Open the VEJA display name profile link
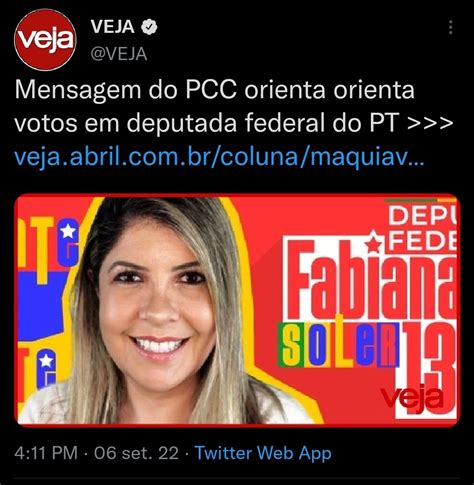 tap(112, 27)
